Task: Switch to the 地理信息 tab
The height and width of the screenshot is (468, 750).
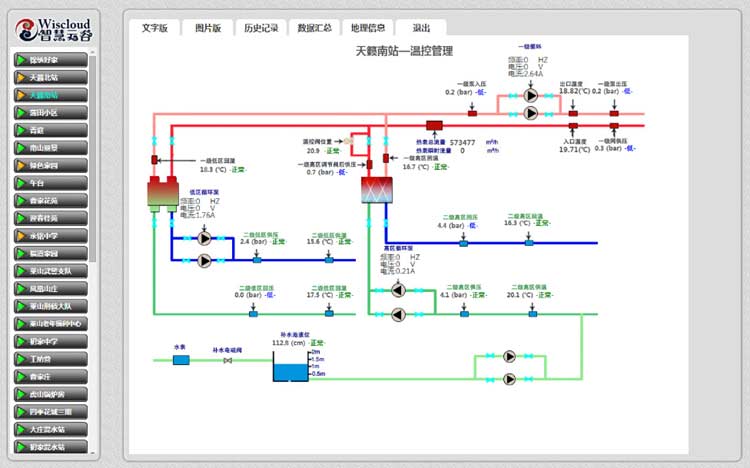Action: click(367, 28)
